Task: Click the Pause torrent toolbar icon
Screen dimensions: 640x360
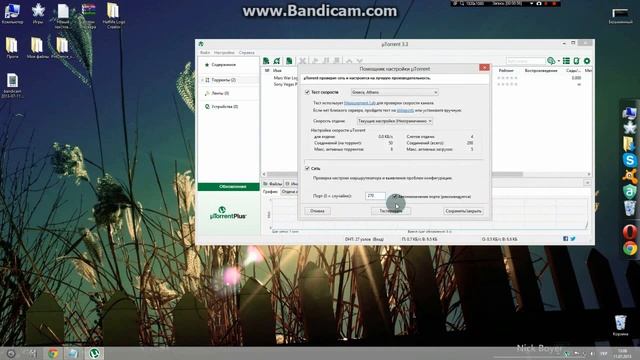Action: click(326, 61)
